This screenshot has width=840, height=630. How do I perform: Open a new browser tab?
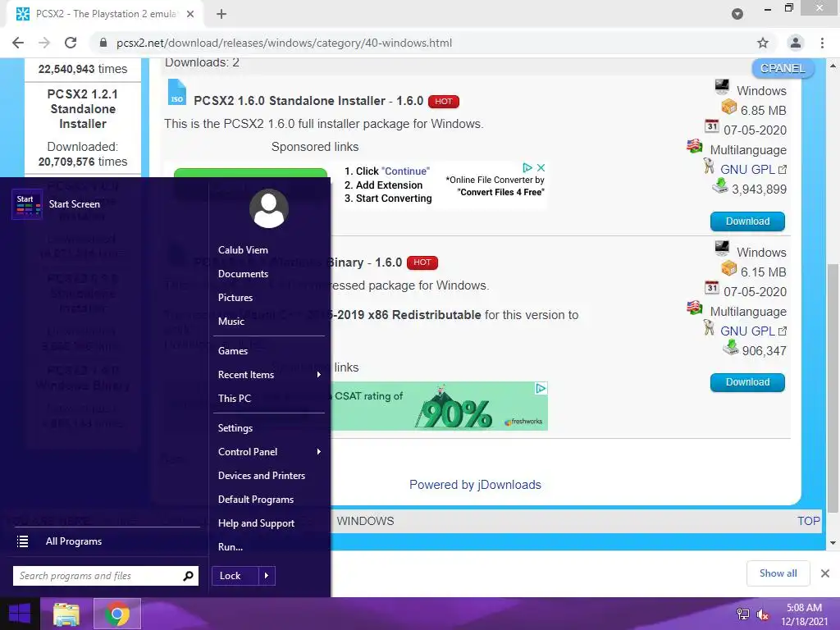pyautogui.click(x=221, y=14)
